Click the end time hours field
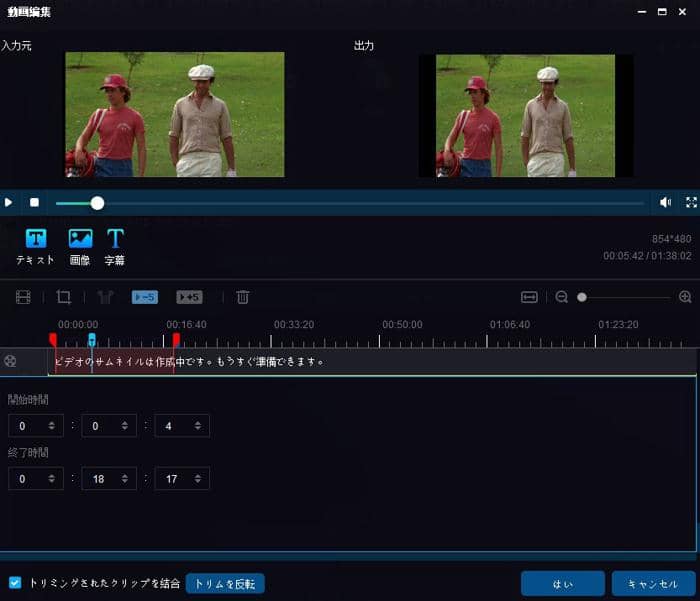The width and height of the screenshot is (700, 601). 36,479
